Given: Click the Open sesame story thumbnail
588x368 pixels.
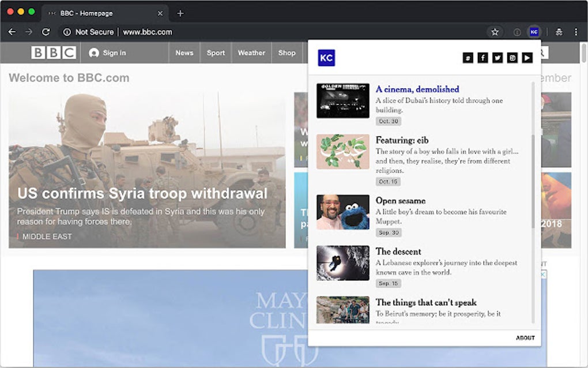Looking at the screenshot, I should pyautogui.click(x=342, y=212).
